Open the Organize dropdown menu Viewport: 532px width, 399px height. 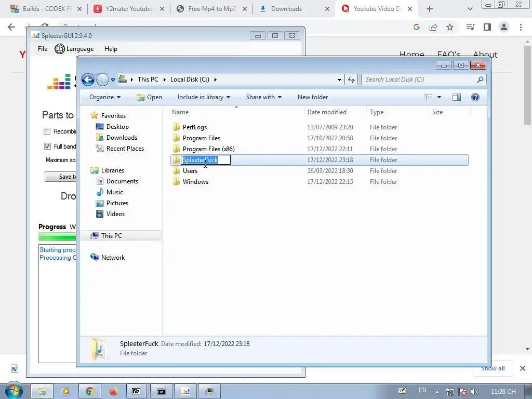pos(105,97)
